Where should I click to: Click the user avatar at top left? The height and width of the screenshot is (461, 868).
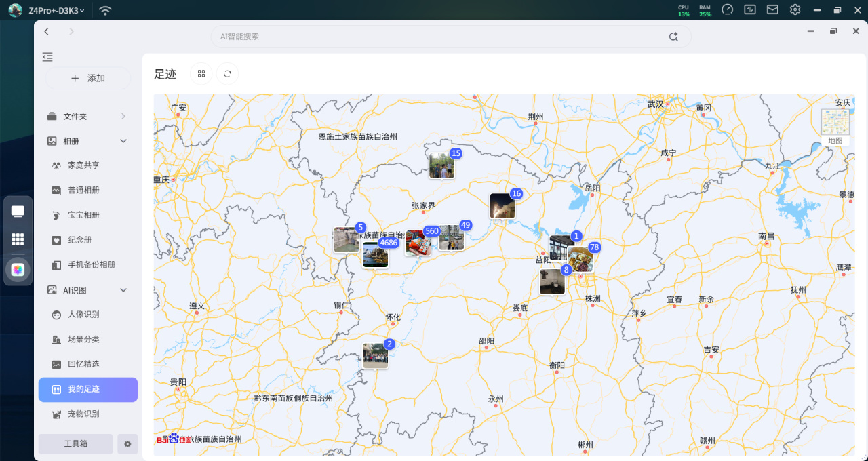click(15, 10)
